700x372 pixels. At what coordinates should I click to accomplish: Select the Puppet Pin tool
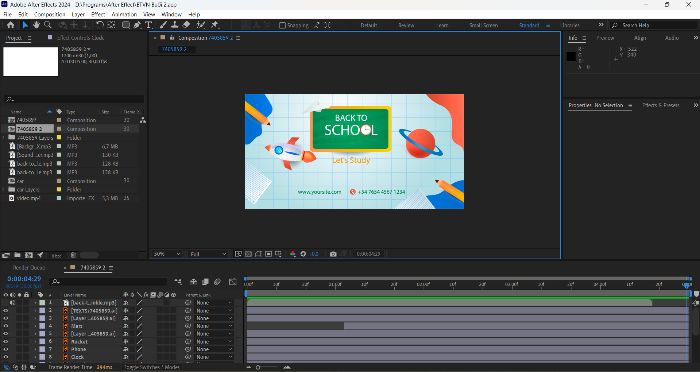click(x=215, y=25)
